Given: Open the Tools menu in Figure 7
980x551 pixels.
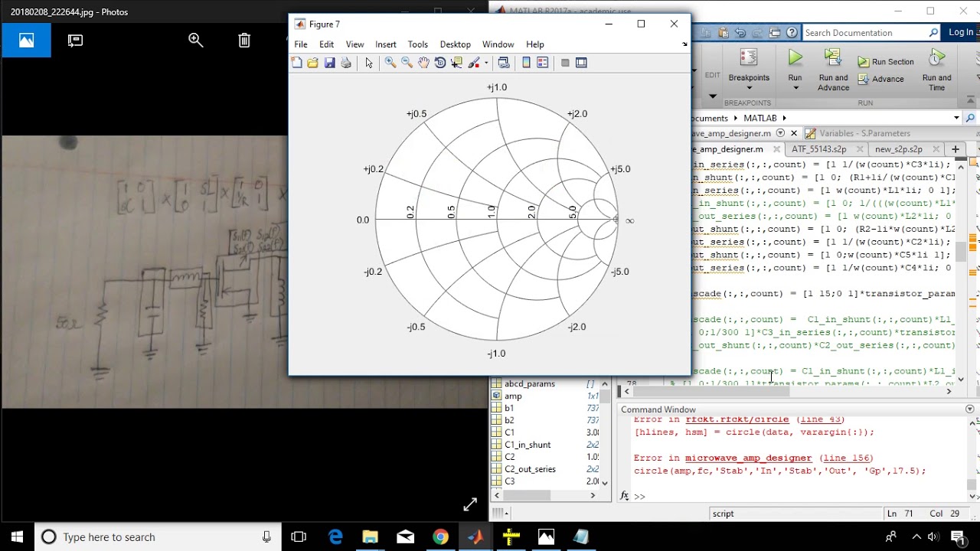Looking at the screenshot, I should 418,44.
